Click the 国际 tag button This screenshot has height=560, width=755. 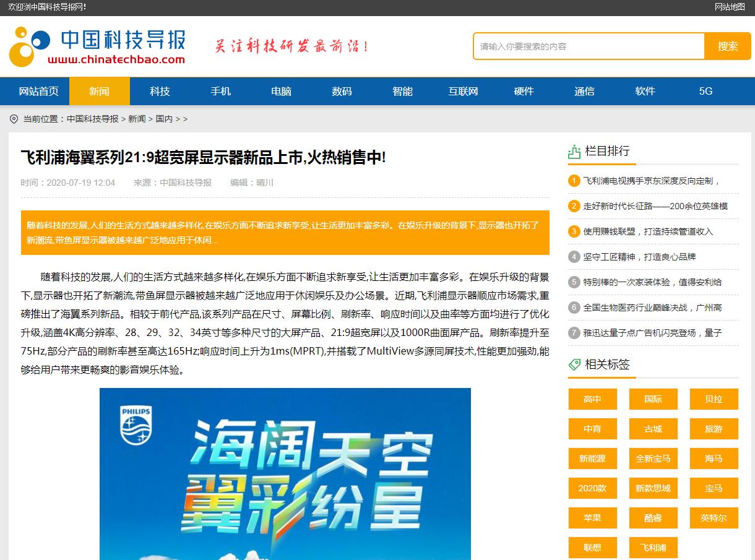[654, 399]
